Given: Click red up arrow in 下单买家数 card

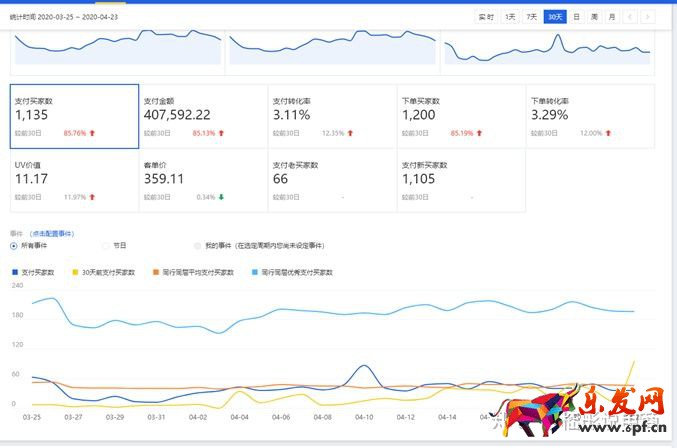Looking at the screenshot, I should 480,133.
